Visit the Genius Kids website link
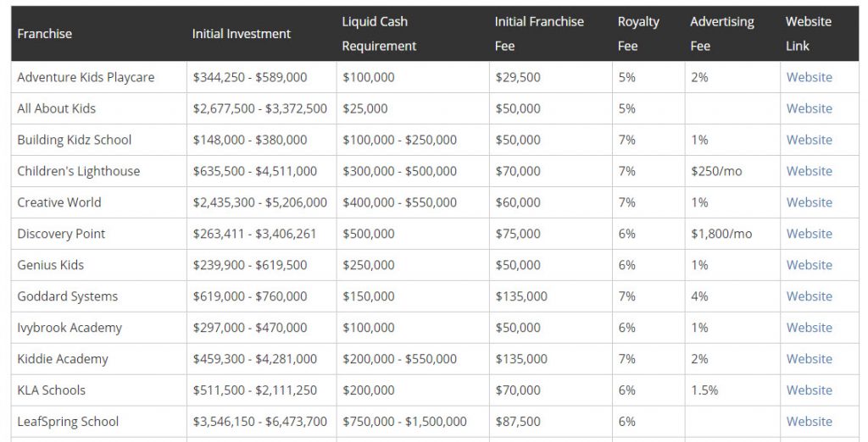 (809, 265)
